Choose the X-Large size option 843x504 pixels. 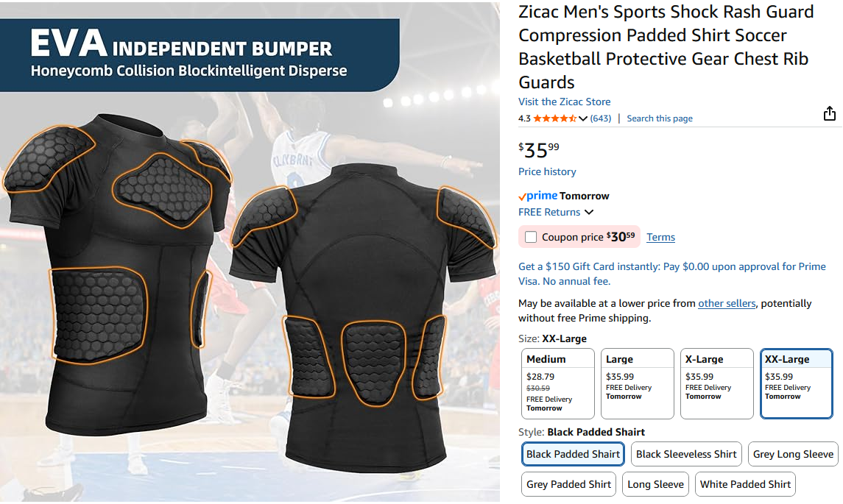[717, 383]
